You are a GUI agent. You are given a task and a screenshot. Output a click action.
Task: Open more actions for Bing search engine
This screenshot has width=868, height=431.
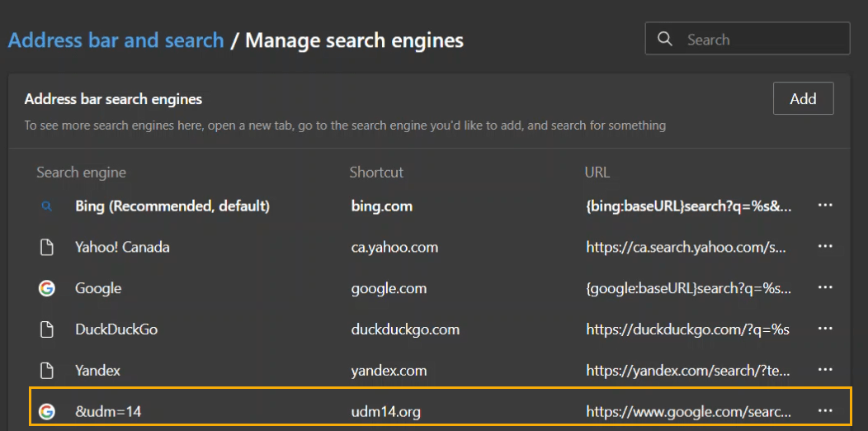pyautogui.click(x=824, y=206)
